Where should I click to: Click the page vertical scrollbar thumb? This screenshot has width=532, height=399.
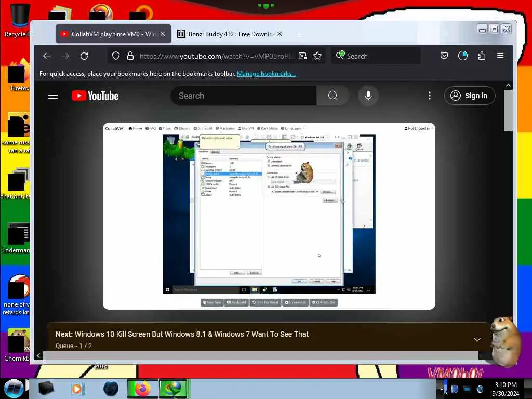[508, 111]
